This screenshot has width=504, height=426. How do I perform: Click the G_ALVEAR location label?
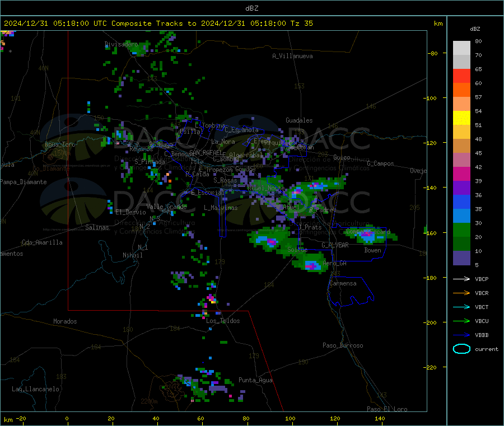tap(335, 245)
